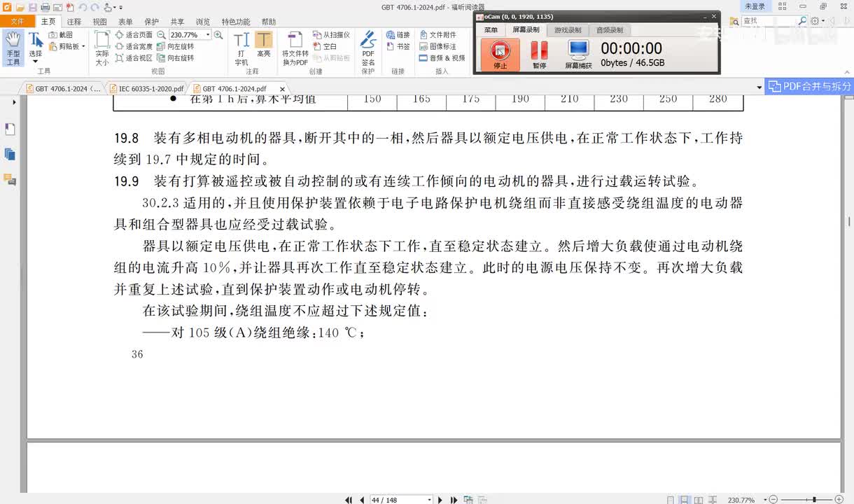Switch to the 特色功能 ribbon tab
Screen dimensions: 854x504
coord(235,22)
